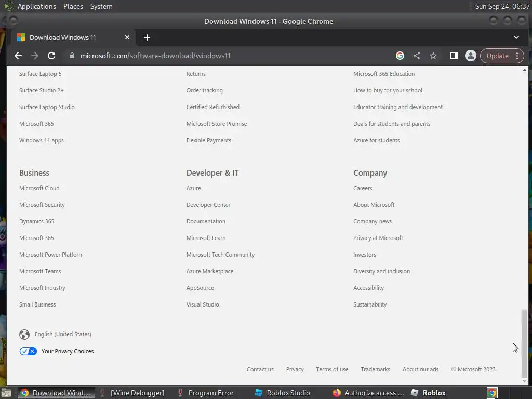Click the Chrome icon at the taskbar's right end
Screen dimensions: 532x399
492,393
